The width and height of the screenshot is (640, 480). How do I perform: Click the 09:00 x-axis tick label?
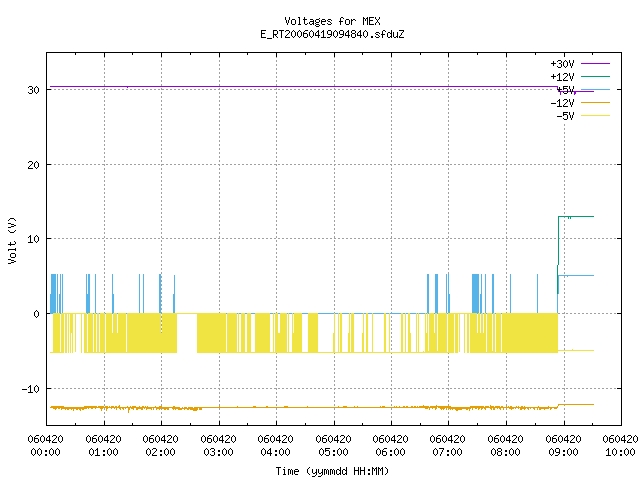tap(563, 452)
